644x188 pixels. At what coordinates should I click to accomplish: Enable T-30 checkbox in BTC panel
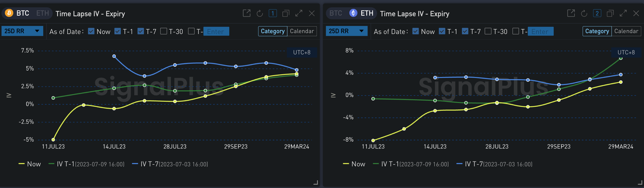(x=164, y=31)
